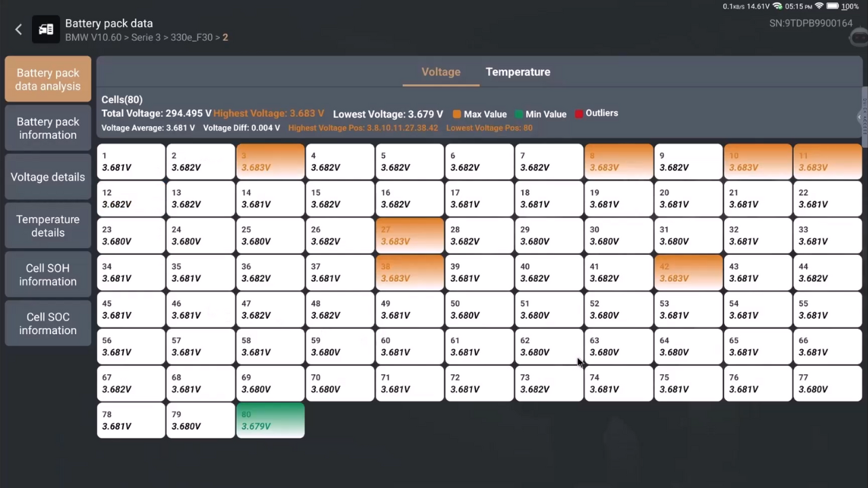The height and width of the screenshot is (488, 868).
Task: Click the Voltage Diff 0.004 V text
Action: tap(241, 128)
